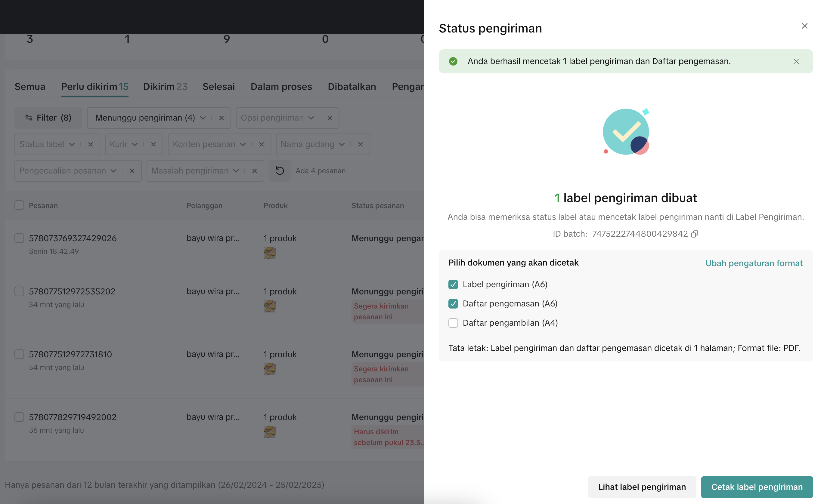This screenshot has height=504, width=827.
Task: Open Ubah pengaturan format link
Action: click(x=754, y=263)
